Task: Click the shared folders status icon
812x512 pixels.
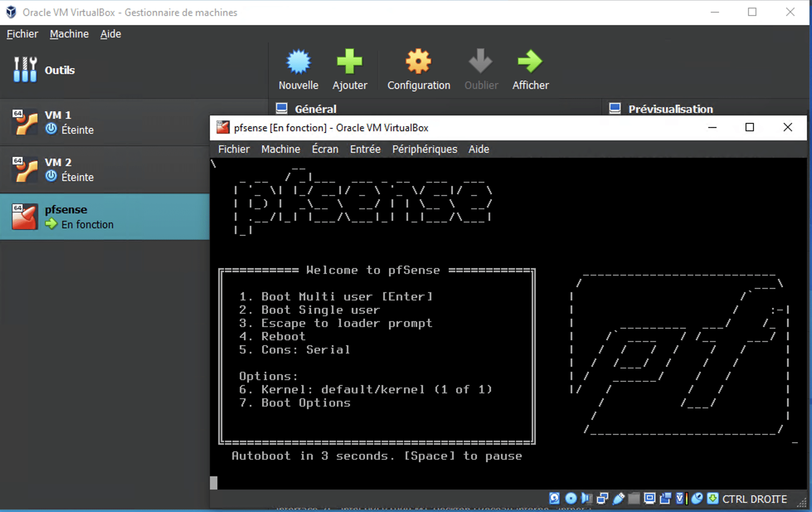Action: tap(635, 499)
